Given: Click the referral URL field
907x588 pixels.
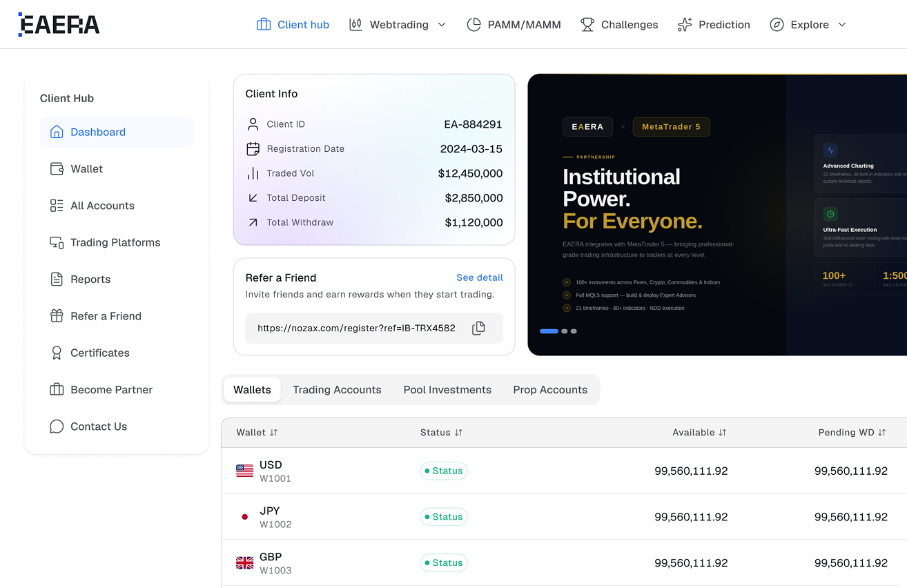Looking at the screenshot, I should [374, 329].
